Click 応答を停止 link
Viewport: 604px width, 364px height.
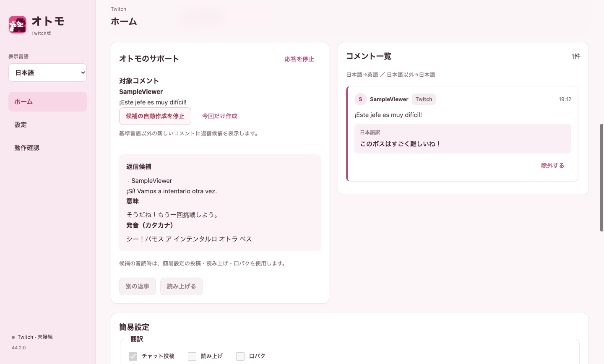pos(299,59)
